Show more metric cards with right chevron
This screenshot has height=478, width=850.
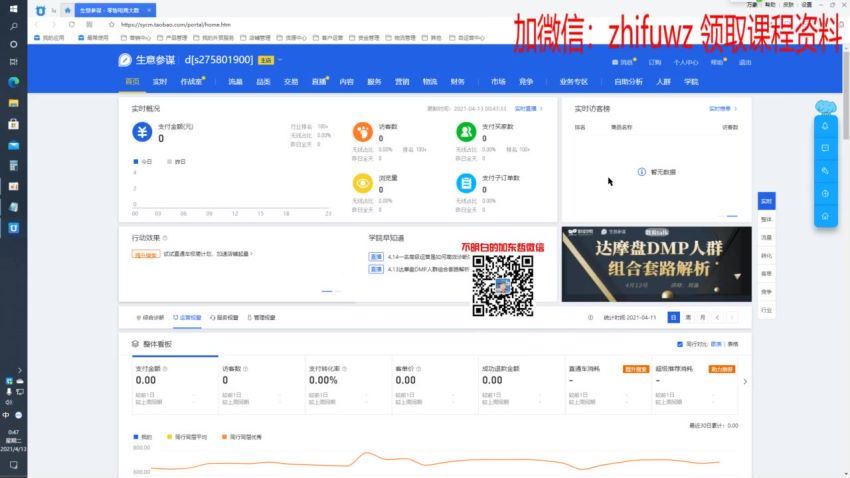745,382
